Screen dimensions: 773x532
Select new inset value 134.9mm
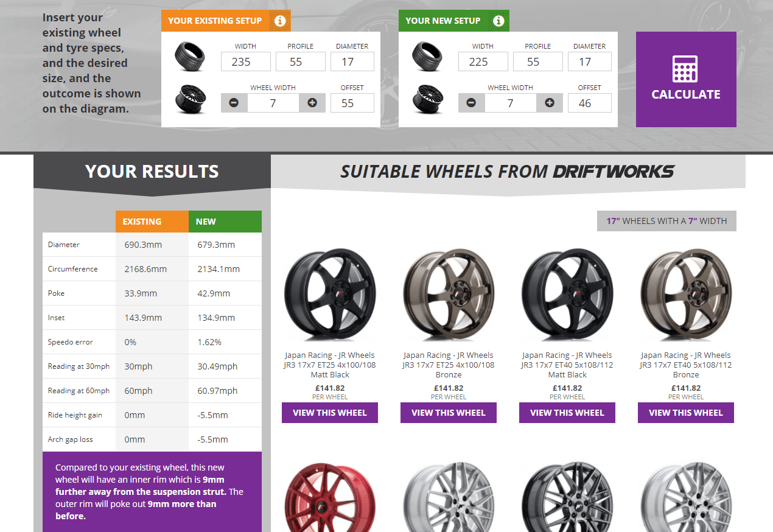click(216, 318)
